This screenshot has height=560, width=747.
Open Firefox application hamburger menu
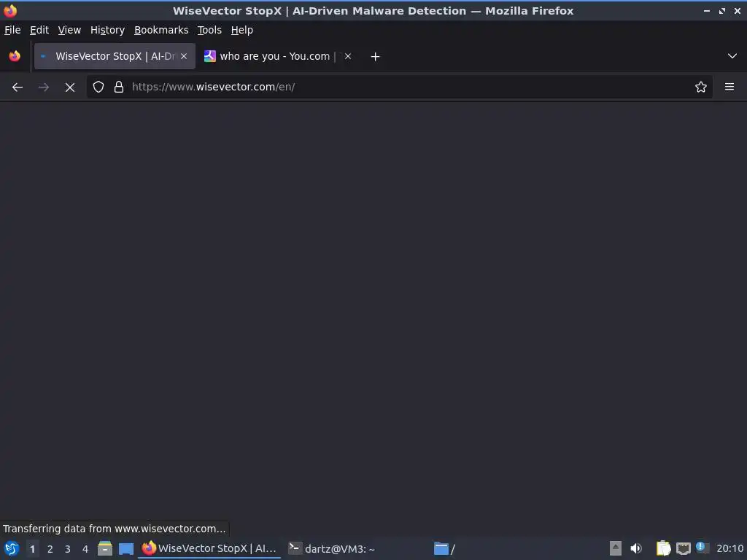[x=729, y=87]
